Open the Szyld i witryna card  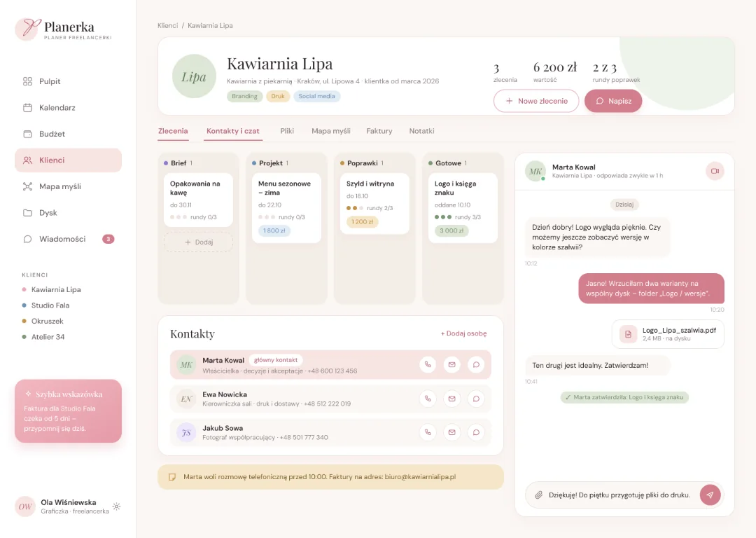[374, 203]
